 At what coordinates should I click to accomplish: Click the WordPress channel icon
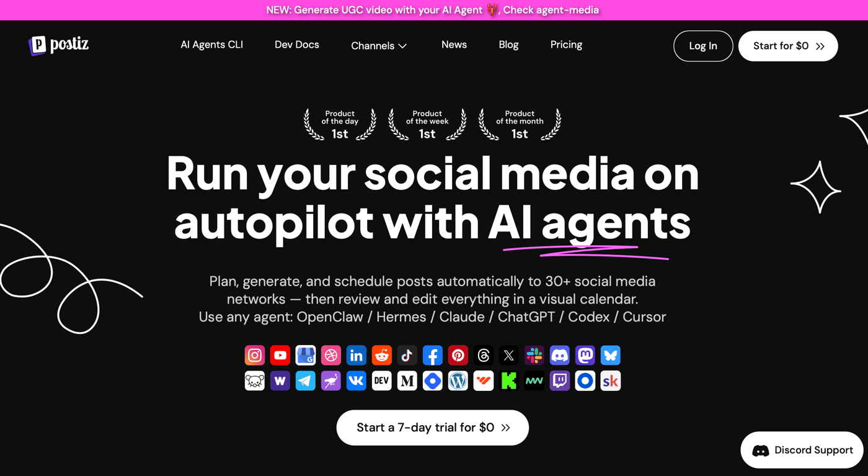pos(458,380)
